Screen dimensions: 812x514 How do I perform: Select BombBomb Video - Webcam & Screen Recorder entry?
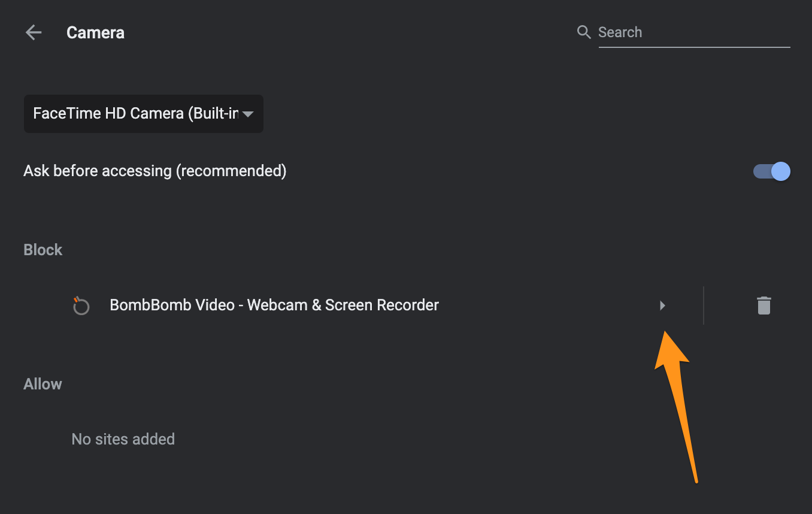point(274,305)
